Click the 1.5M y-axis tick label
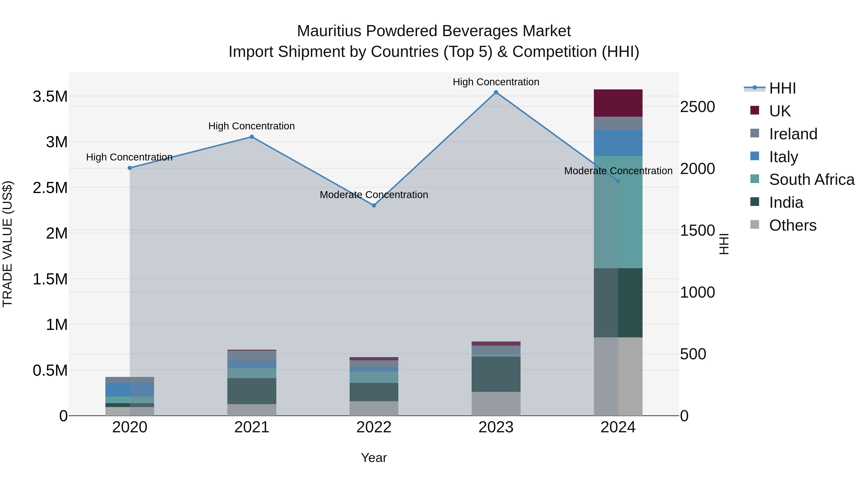This screenshot has width=868, height=488. tap(50, 279)
